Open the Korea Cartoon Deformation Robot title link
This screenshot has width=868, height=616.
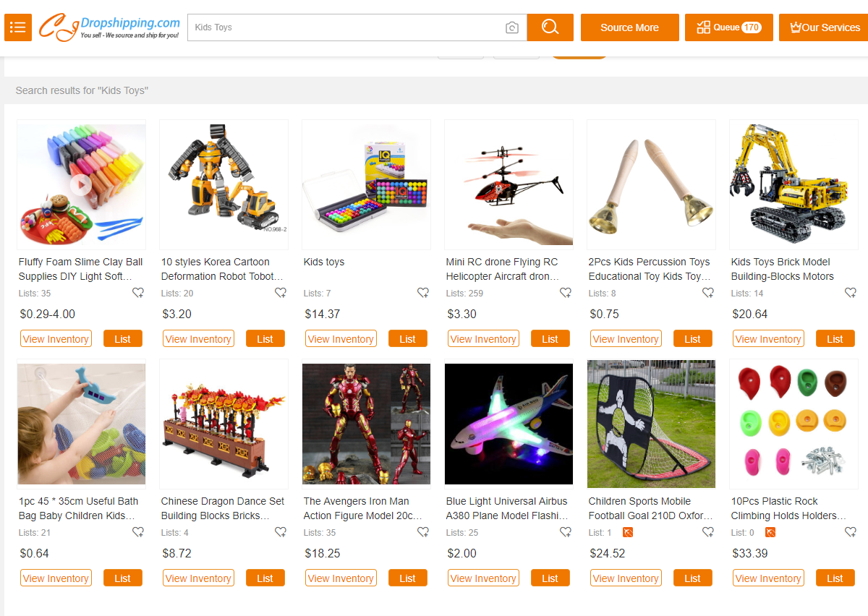pos(222,269)
